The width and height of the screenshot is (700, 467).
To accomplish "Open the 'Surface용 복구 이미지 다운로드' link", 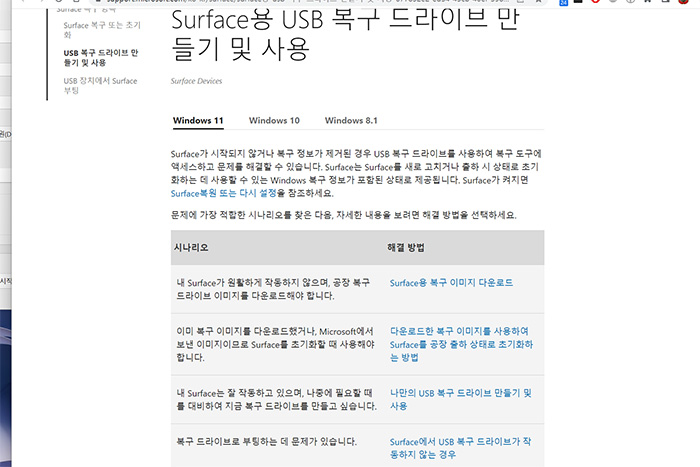I will [451, 283].
